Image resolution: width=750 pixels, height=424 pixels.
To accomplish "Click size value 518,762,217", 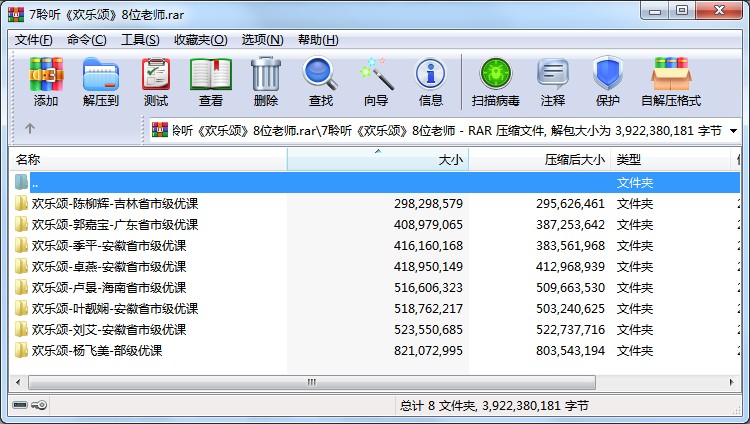I will tap(429, 309).
